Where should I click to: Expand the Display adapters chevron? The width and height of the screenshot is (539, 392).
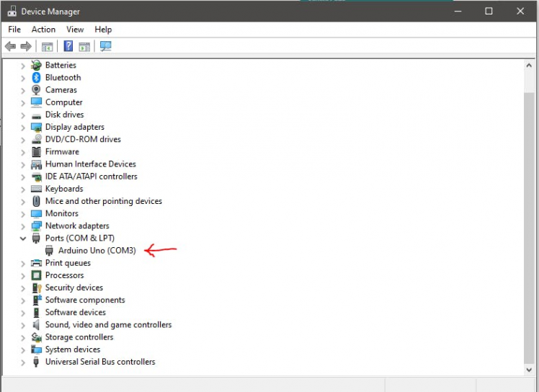[23, 128]
